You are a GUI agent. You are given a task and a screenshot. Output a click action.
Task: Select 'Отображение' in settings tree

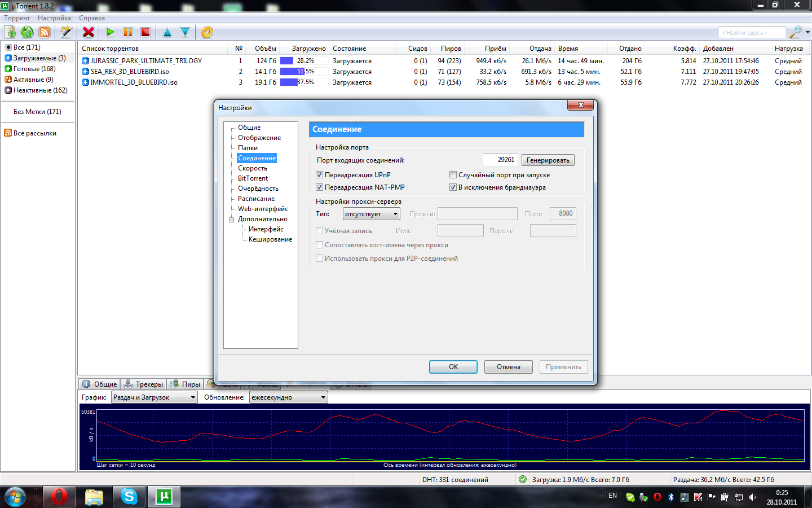point(259,138)
